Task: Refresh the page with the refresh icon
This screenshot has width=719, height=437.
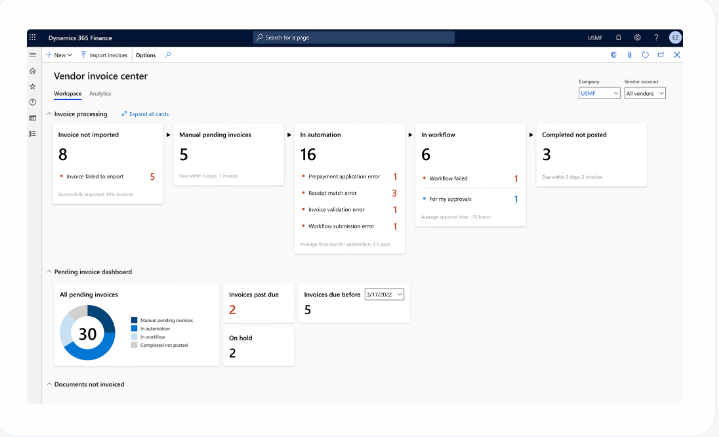Action: click(x=645, y=55)
